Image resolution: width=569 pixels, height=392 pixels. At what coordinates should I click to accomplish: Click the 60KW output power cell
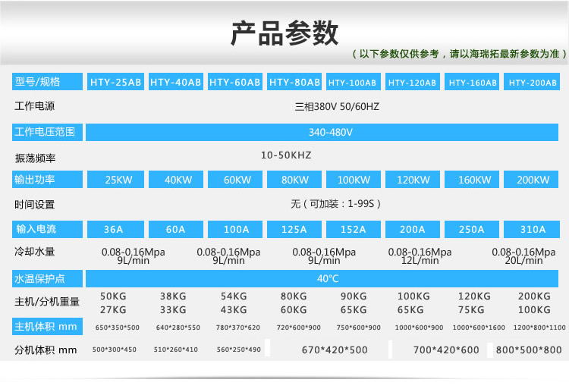[237, 180]
